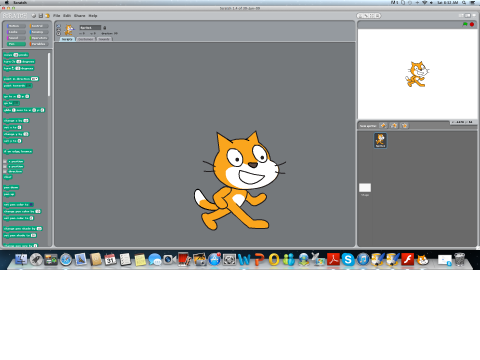Open Safari from the dock
Image resolution: width=480 pixels, height=360 pixels.
pos(66,259)
